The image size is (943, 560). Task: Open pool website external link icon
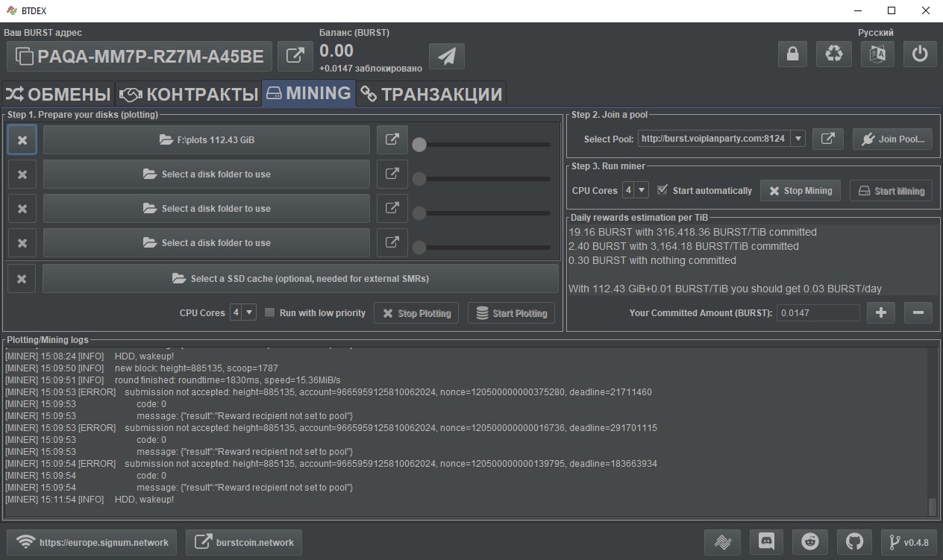pyautogui.click(x=827, y=138)
